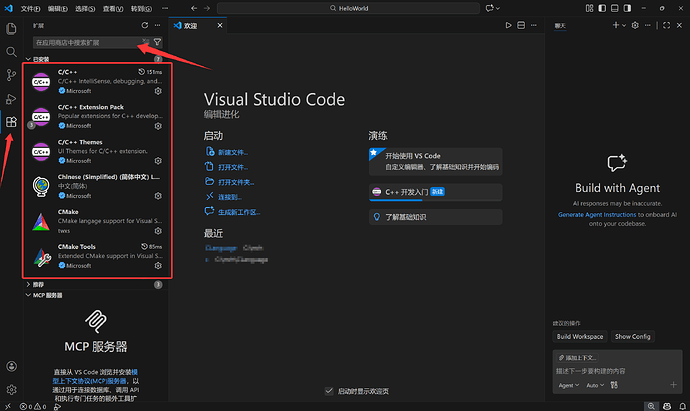Open notifications bell in status bar
The height and width of the screenshot is (411, 690).
point(682,406)
